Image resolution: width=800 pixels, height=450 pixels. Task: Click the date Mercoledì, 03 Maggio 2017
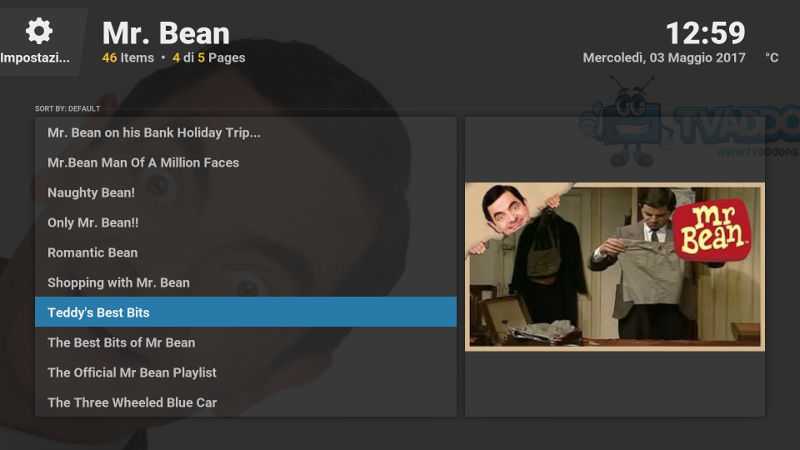[x=664, y=58]
